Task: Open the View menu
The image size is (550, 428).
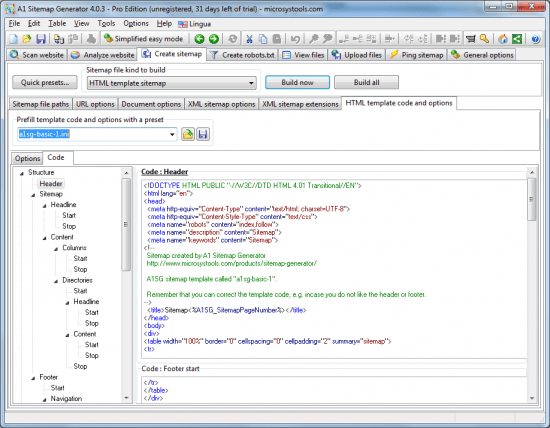Action: coord(81,24)
